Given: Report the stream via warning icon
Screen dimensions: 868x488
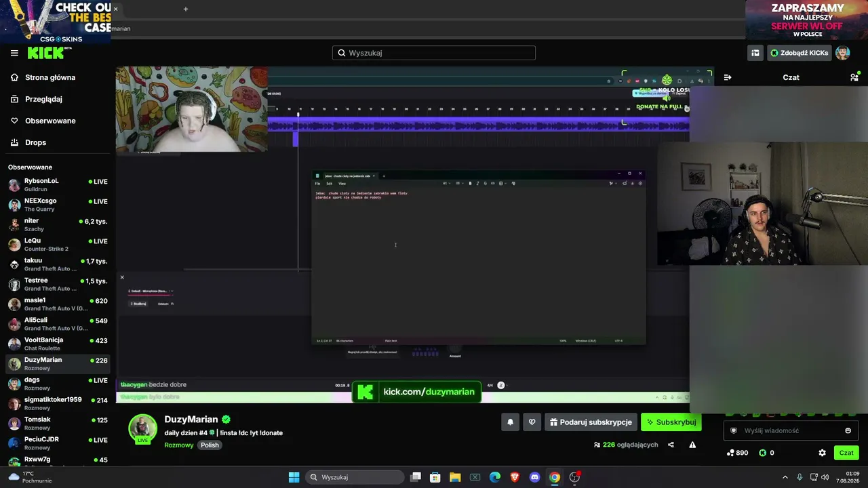Looking at the screenshot, I should (x=692, y=445).
